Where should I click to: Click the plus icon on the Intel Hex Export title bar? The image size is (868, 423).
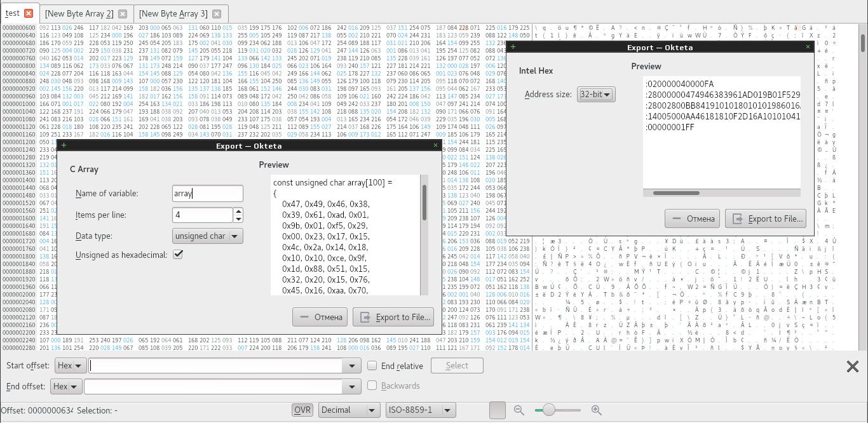click(x=513, y=47)
